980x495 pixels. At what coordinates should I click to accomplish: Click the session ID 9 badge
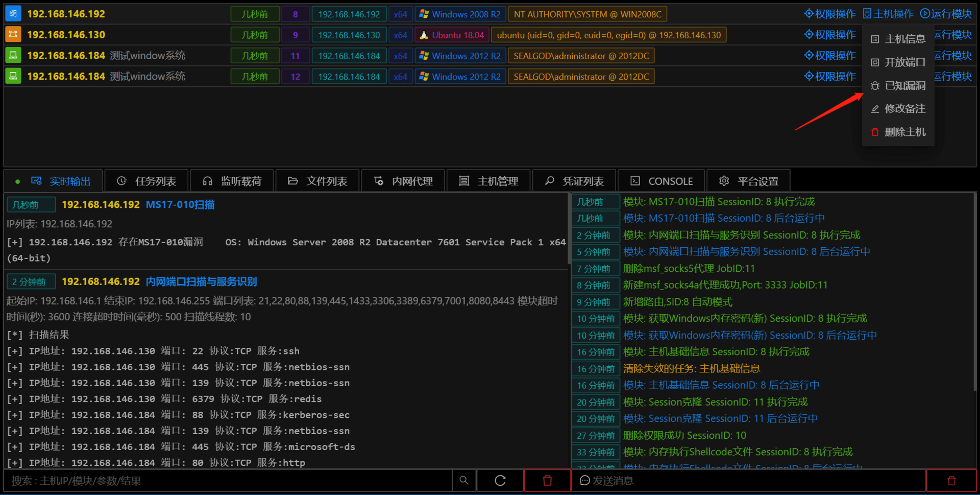coord(296,35)
